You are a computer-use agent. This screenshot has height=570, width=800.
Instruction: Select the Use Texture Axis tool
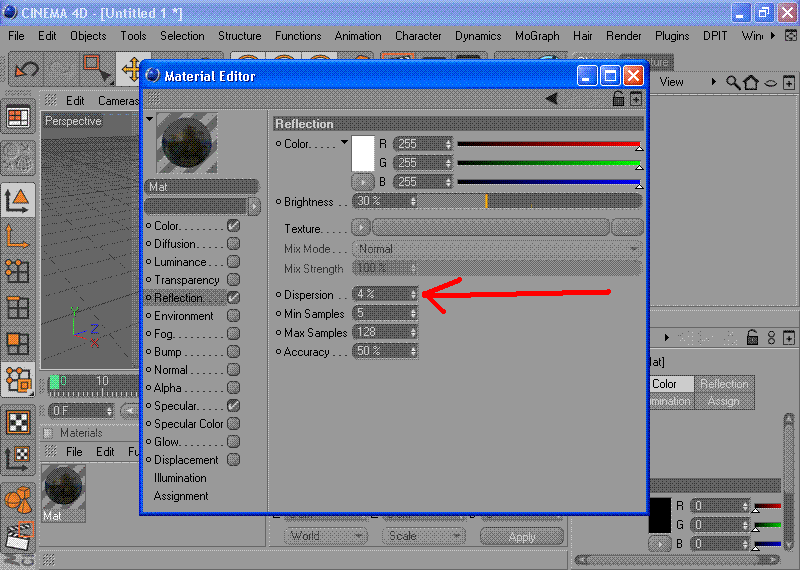click(18, 458)
